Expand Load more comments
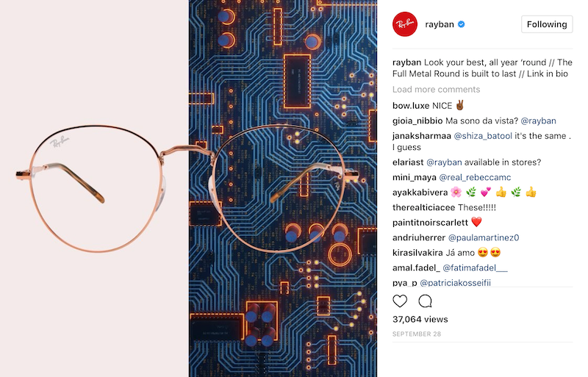Image resolution: width=588 pixels, height=377 pixels. click(436, 89)
